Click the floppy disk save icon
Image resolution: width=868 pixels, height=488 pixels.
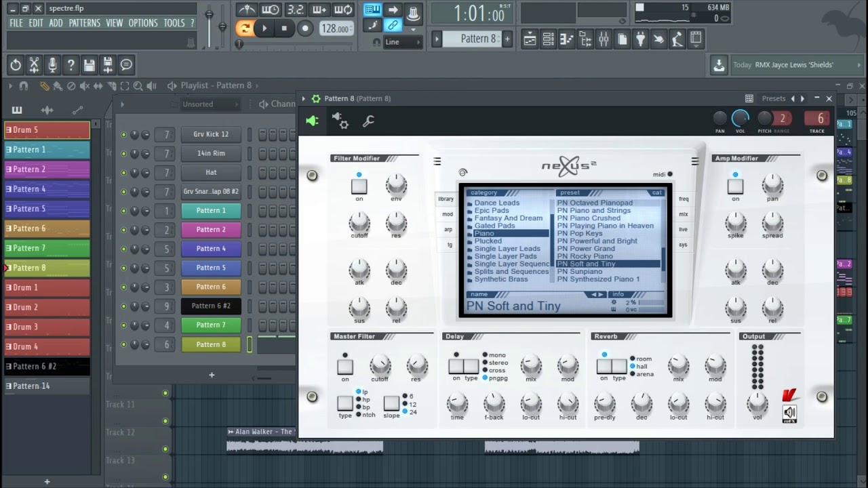[x=89, y=65]
